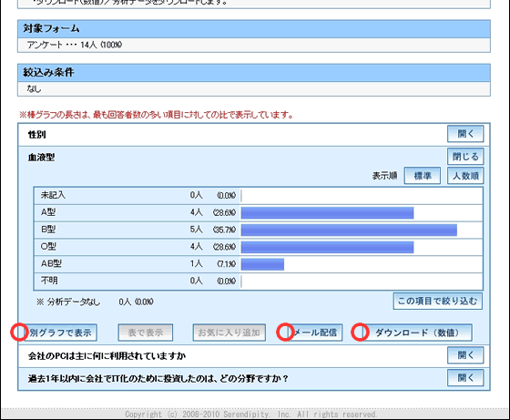This screenshot has height=420, width=510.
Task: Select the A型 row label
Action: [x=48, y=212]
